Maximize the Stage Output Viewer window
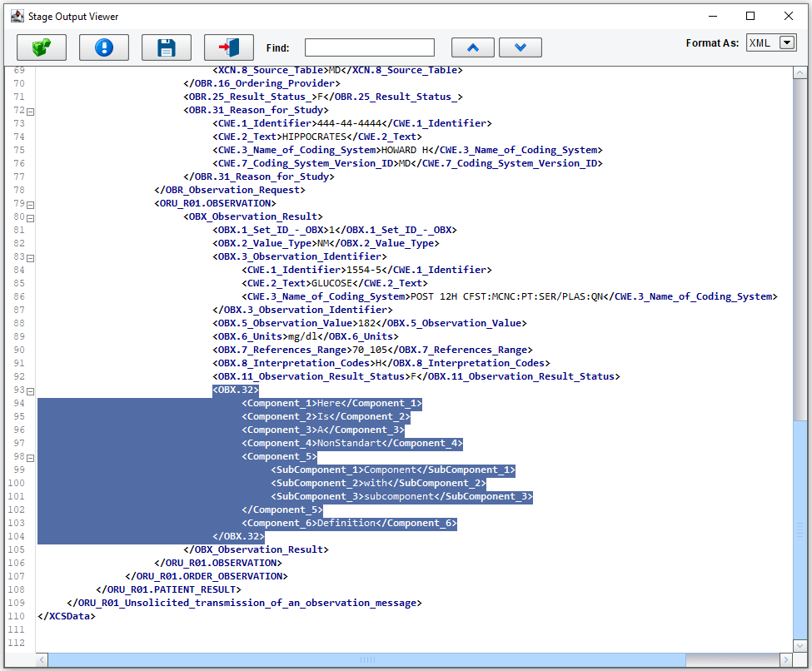 750,16
